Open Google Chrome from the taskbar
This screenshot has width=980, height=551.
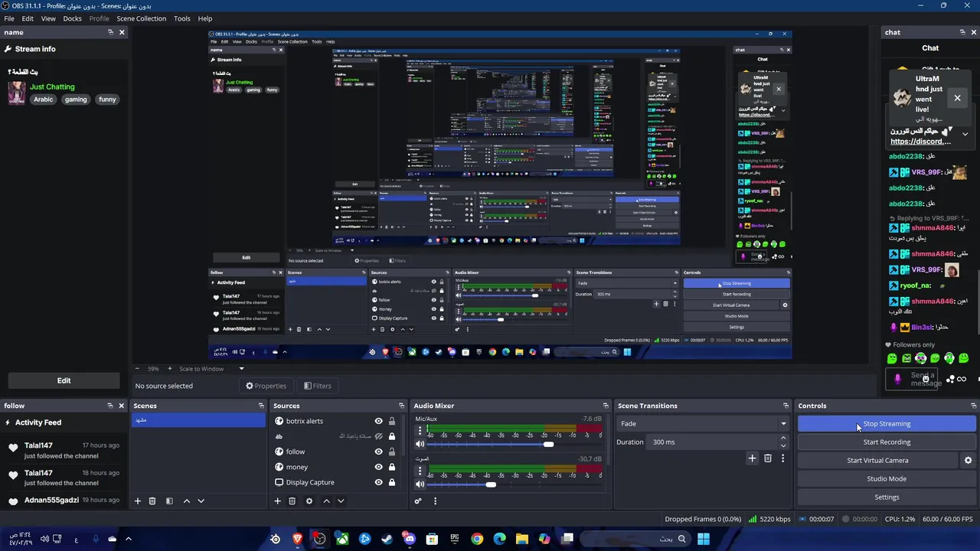click(x=477, y=539)
